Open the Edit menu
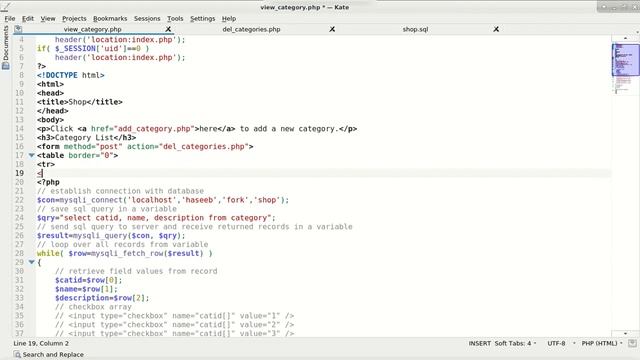Screen dimensions: 640x360 coord(28,18)
